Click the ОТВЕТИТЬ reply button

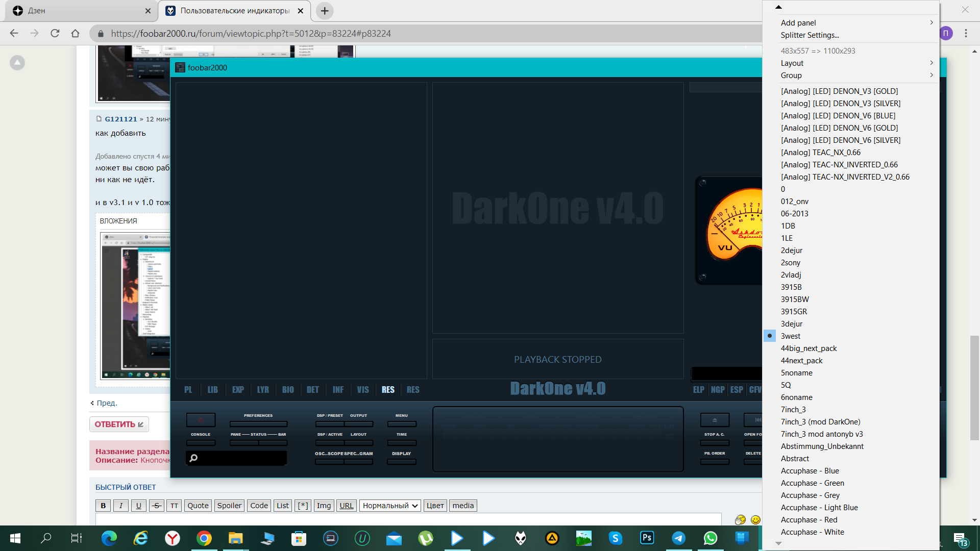click(x=119, y=424)
